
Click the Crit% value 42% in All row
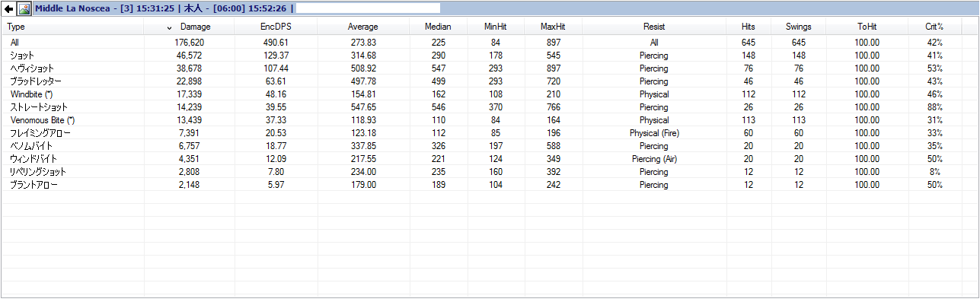click(x=935, y=43)
